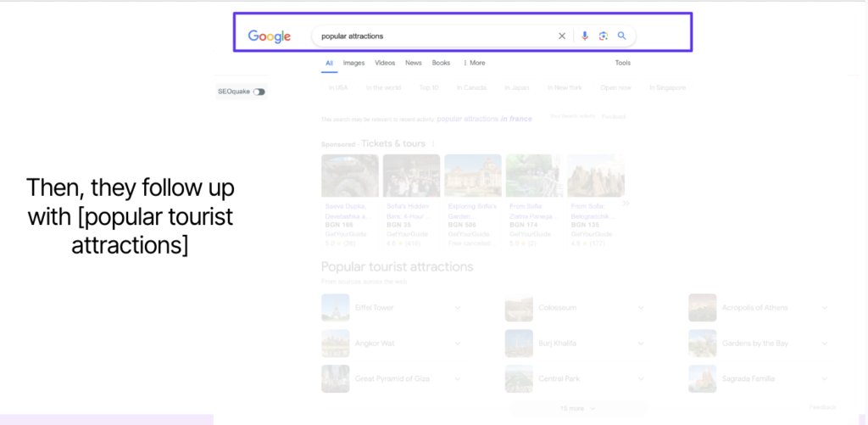Viewport: 868px width, 425px height.
Task: Click the Google logo
Action: pyautogui.click(x=269, y=36)
